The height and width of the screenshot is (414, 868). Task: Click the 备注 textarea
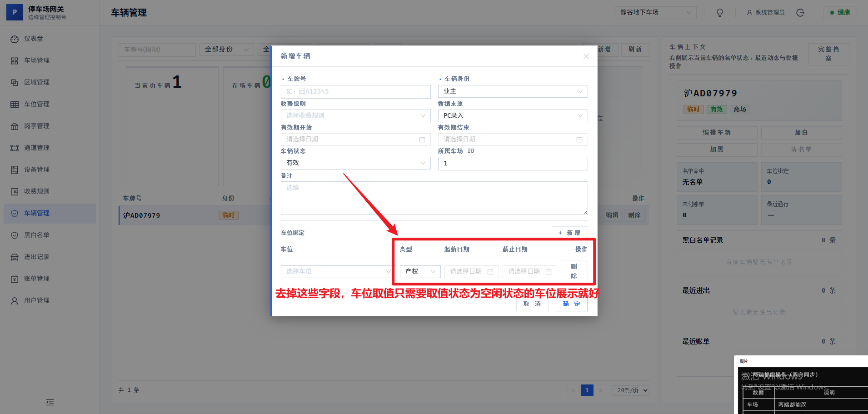[434, 198]
